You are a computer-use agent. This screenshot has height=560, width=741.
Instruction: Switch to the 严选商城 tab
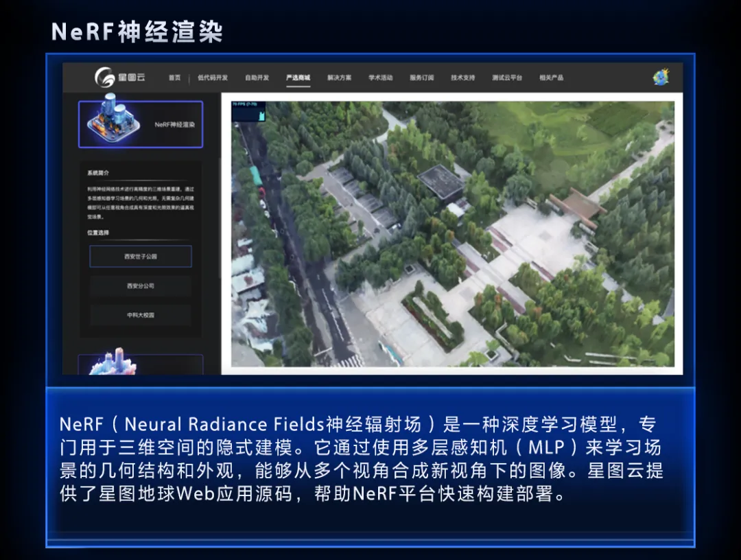click(298, 78)
